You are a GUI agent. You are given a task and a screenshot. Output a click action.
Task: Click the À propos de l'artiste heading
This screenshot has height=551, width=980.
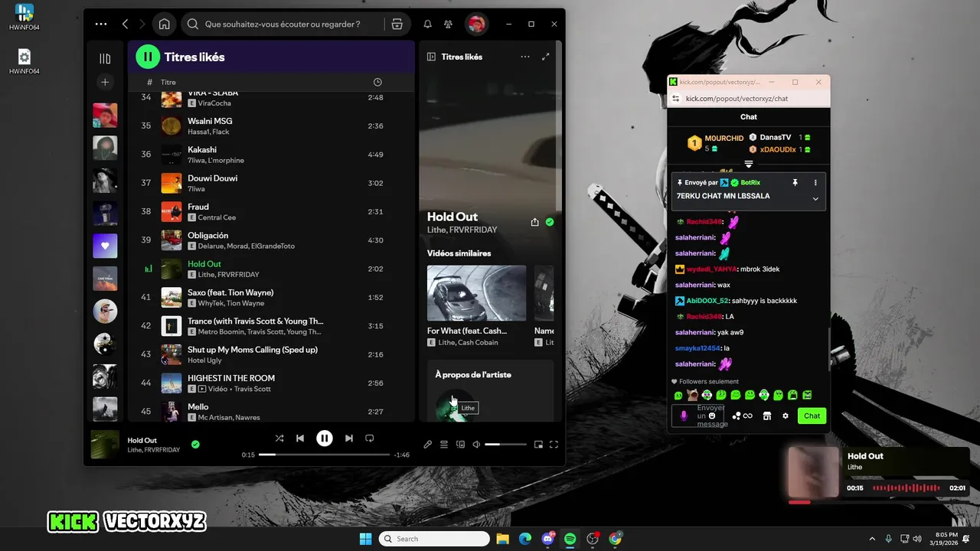(x=473, y=374)
